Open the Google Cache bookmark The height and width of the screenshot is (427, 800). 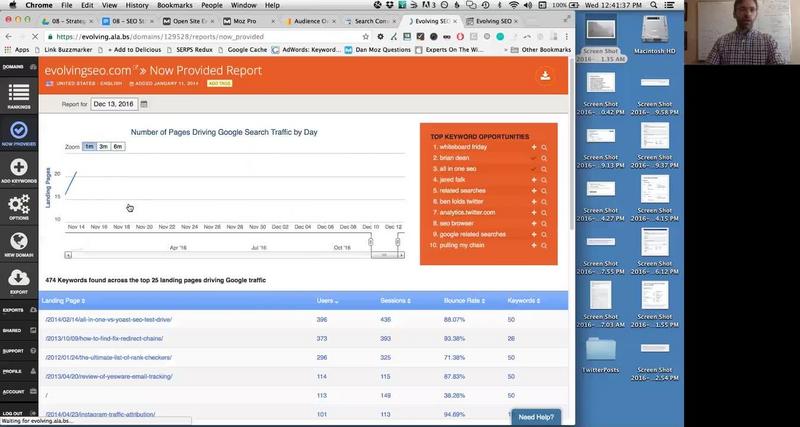pyautogui.click(x=243, y=50)
